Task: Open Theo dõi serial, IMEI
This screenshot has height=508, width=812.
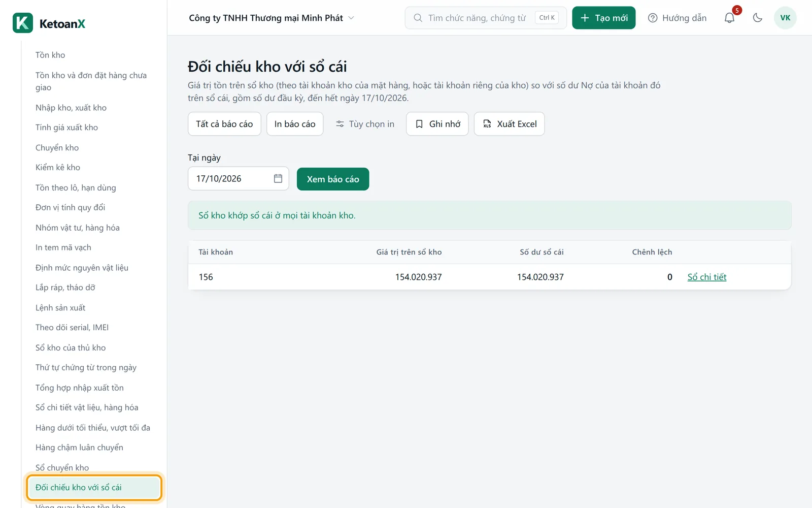Action: coord(72,328)
